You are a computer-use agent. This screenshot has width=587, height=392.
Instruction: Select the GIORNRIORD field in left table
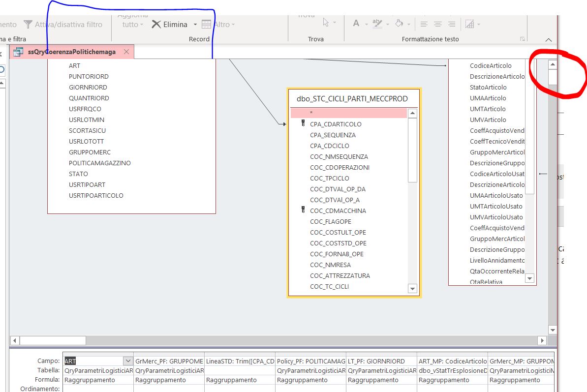[x=88, y=87]
